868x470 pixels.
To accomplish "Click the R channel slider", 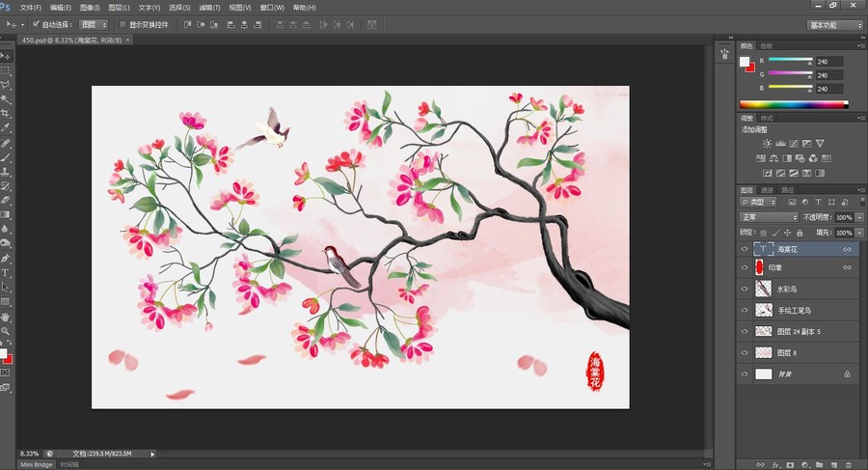I will coord(791,60).
